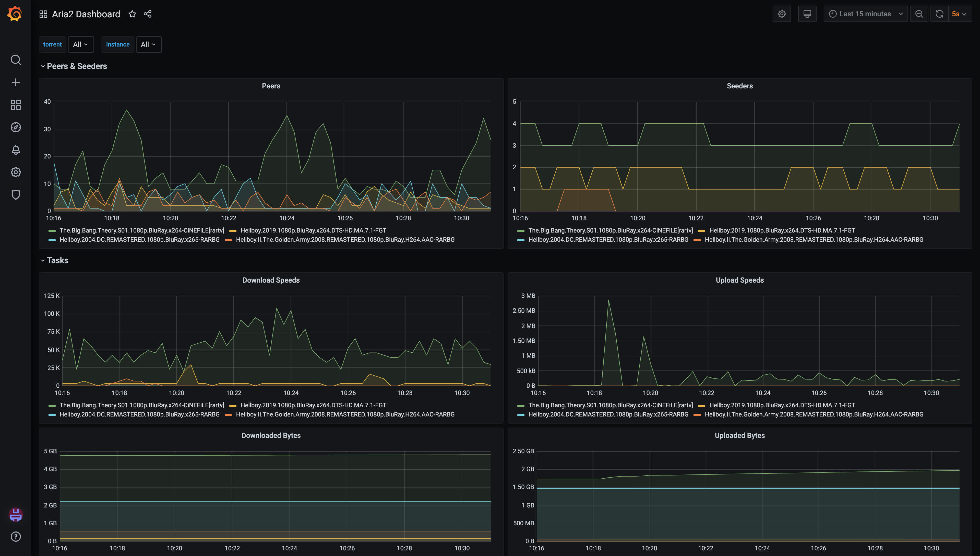Open the Last 15 minutes time picker

point(865,14)
